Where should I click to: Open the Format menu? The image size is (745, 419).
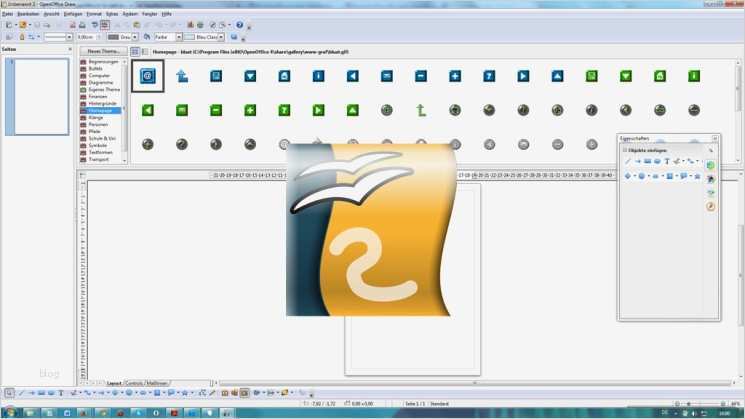point(94,14)
